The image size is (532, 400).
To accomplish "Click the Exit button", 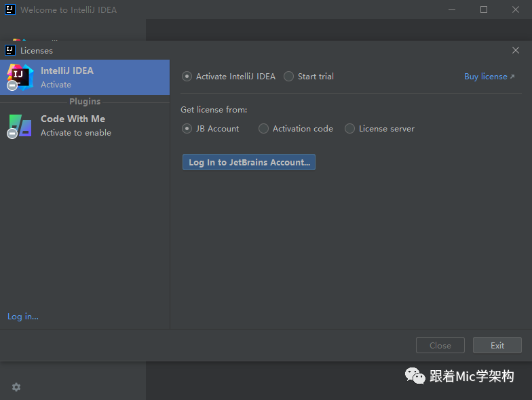I will coord(497,346).
